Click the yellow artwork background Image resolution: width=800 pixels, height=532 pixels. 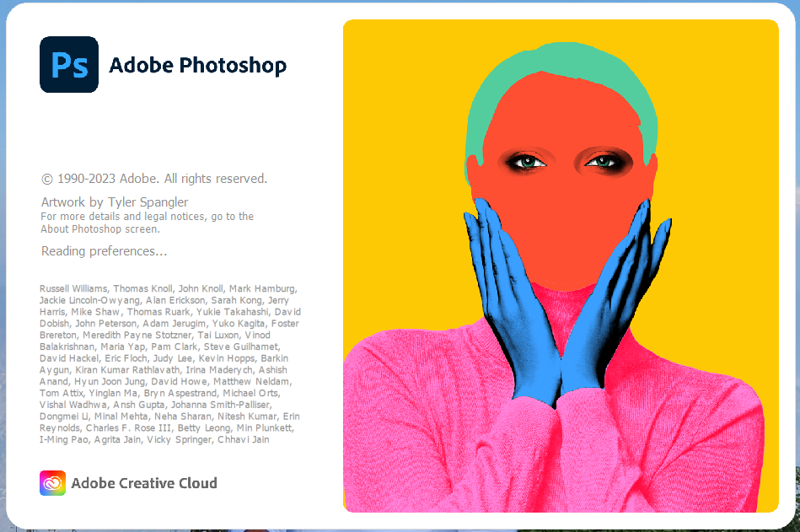click(x=398, y=153)
